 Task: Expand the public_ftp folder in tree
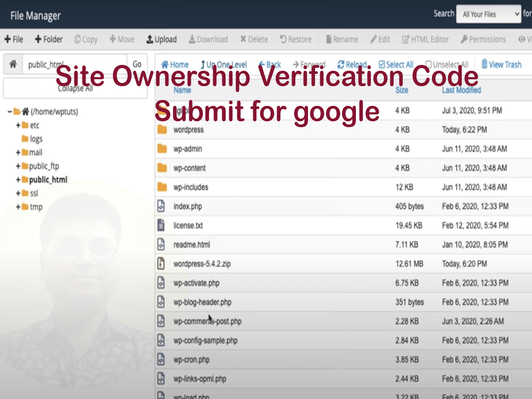[x=18, y=166]
